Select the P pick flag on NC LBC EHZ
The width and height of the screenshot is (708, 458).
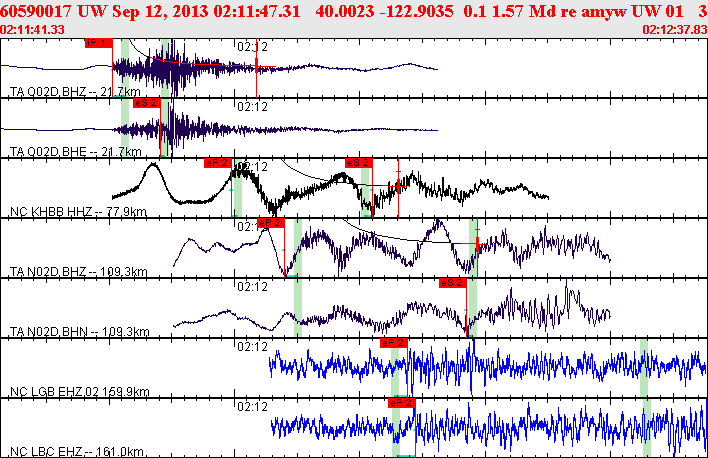401,402
